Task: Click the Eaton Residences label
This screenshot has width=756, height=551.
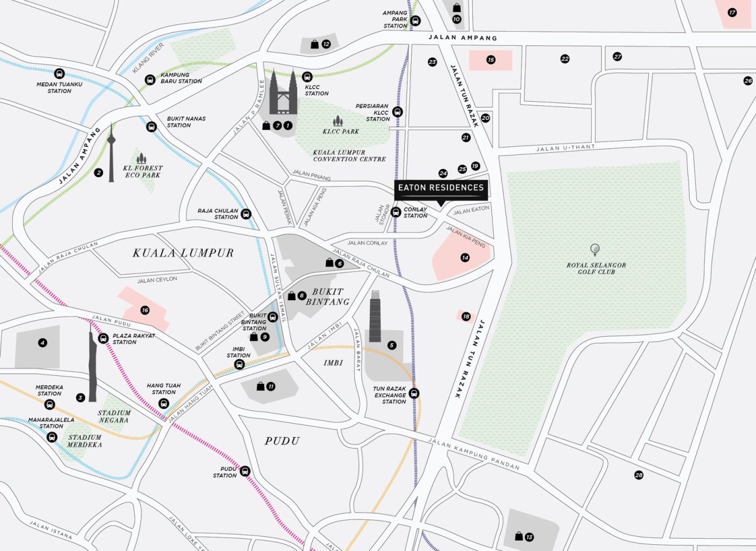Action: 441,188
